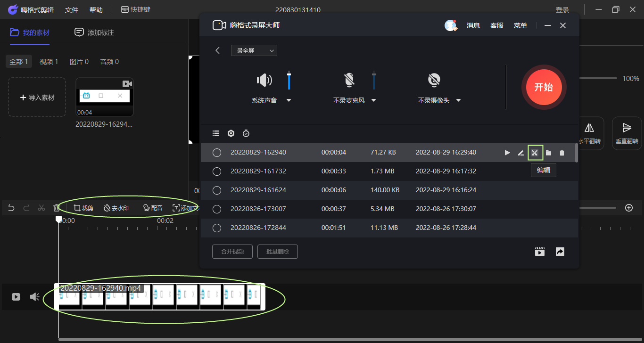Click the disabled camera icon
Screen dimensions: 644x343
[x=434, y=81]
